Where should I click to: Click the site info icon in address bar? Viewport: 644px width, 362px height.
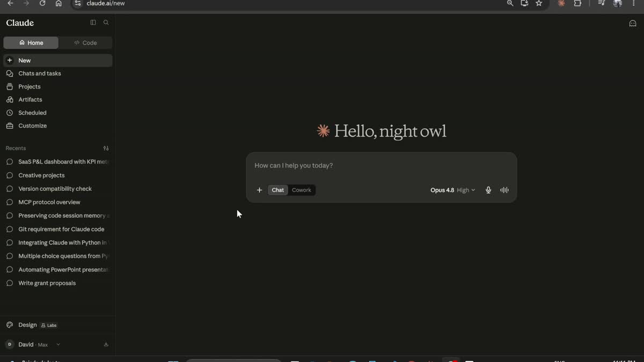click(77, 3)
